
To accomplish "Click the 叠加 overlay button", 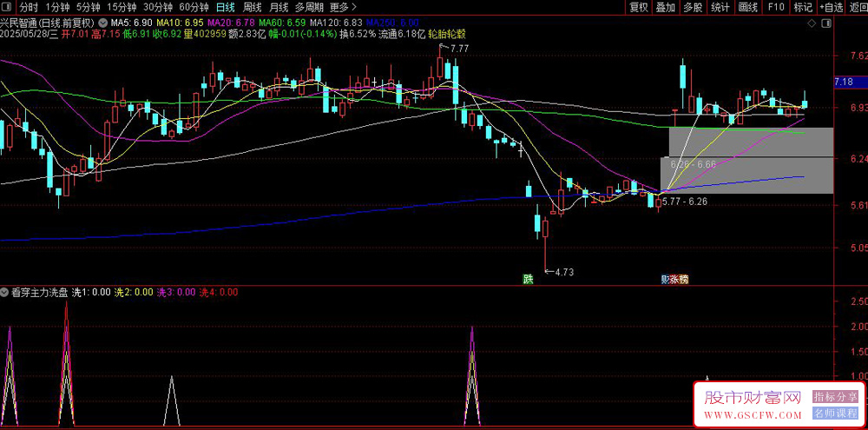I will click(x=666, y=7).
